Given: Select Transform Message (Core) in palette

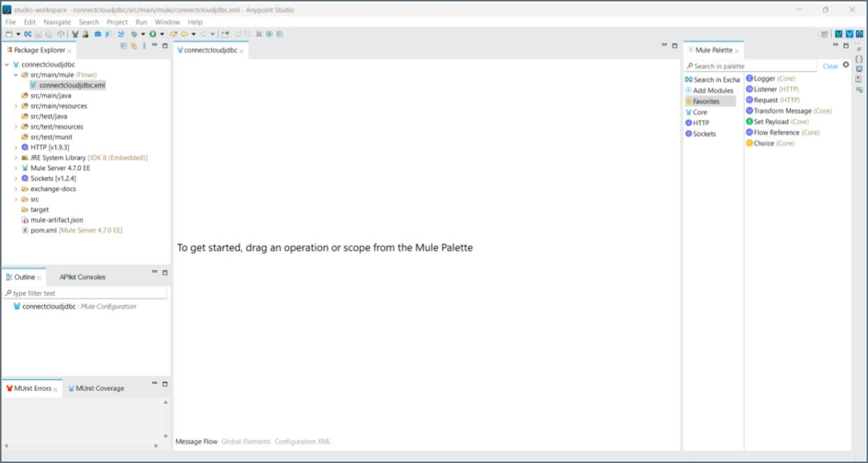Looking at the screenshot, I should coord(789,111).
